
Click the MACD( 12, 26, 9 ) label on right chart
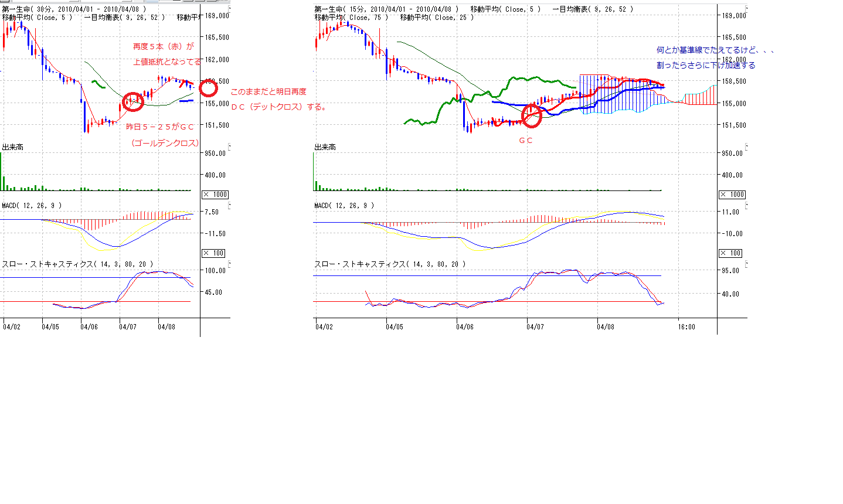(344, 206)
